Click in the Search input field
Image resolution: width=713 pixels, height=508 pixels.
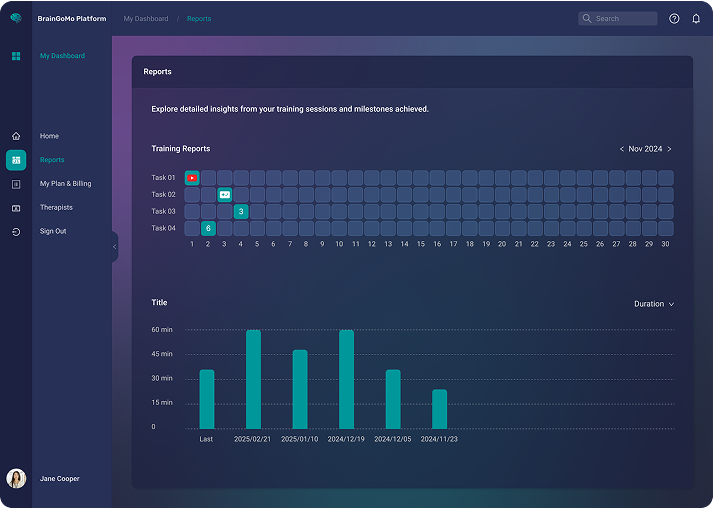point(618,19)
